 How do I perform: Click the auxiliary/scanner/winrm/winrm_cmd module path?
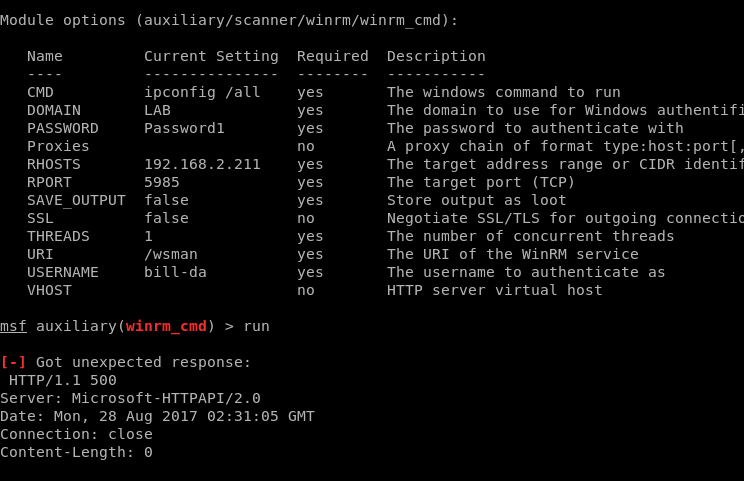(x=293, y=20)
